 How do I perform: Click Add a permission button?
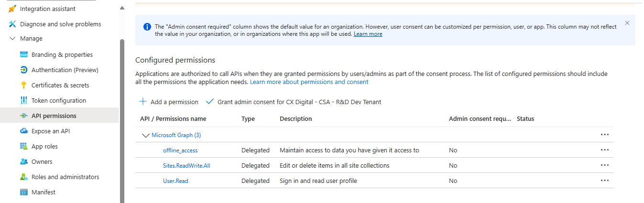pos(169,102)
